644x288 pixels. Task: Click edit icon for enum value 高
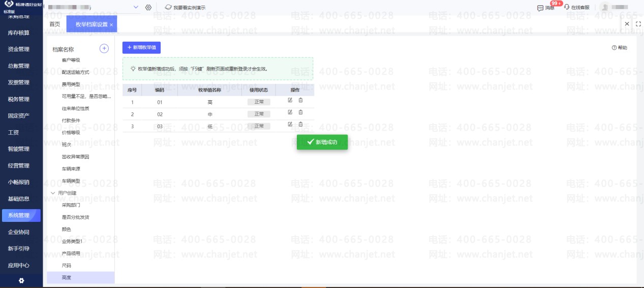tap(290, 100)
